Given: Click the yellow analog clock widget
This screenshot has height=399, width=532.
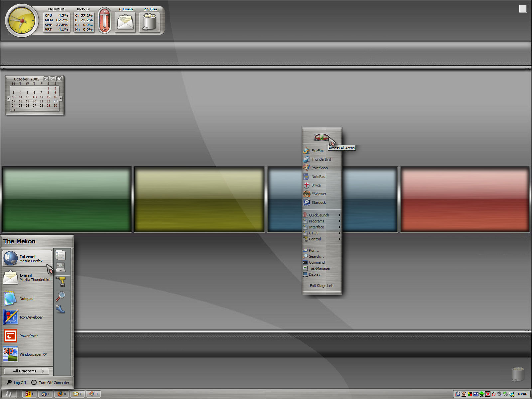Looking at the screenshot, I should pyautogui.click(x=22, y=21).
